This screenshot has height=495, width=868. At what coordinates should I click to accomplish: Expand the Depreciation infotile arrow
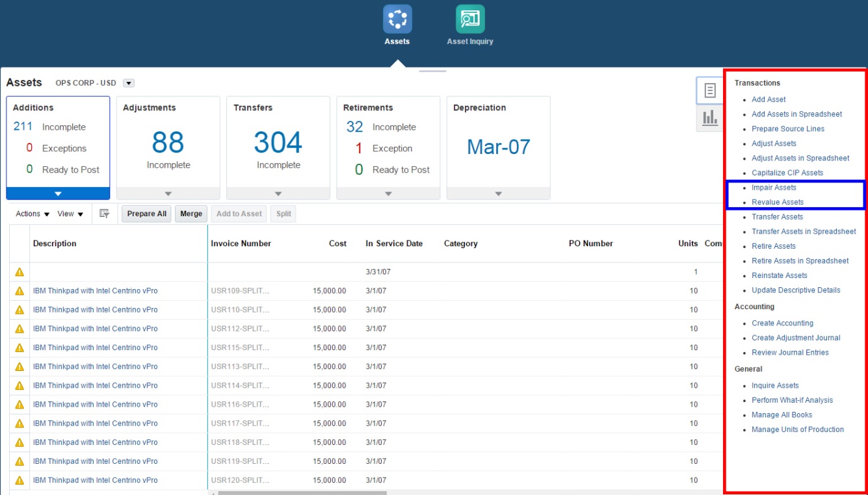click(499, 194)
